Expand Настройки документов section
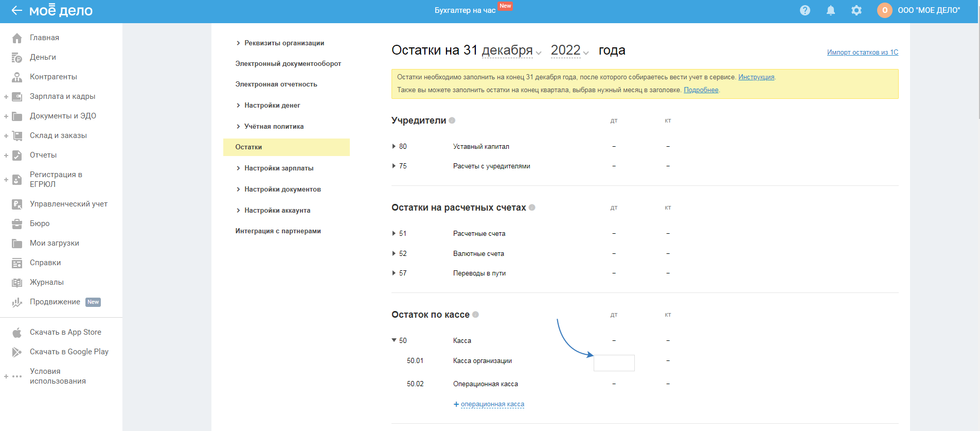 click(278, 189)
